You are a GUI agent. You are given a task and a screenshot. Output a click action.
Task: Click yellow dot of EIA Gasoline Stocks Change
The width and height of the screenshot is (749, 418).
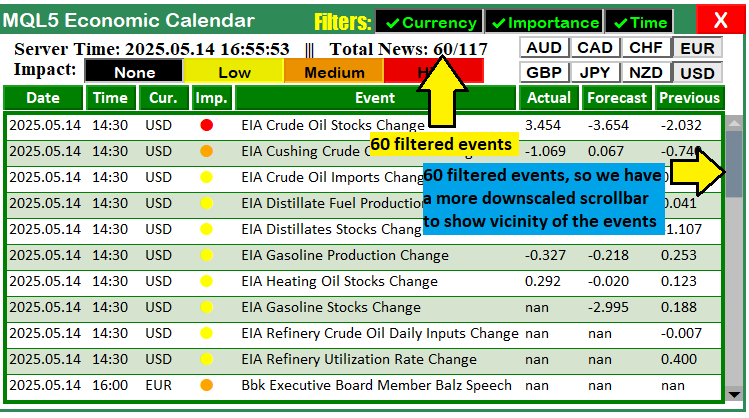coord(206,307)
